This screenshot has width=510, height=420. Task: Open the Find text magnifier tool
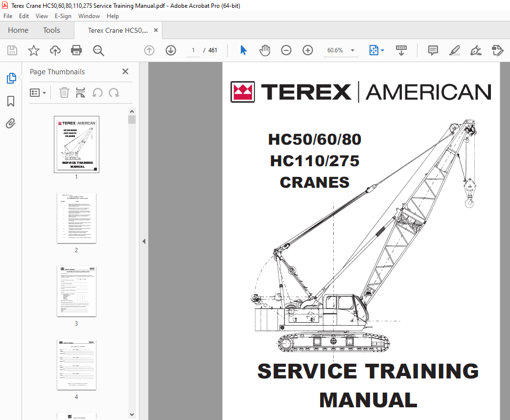[98, 50]
